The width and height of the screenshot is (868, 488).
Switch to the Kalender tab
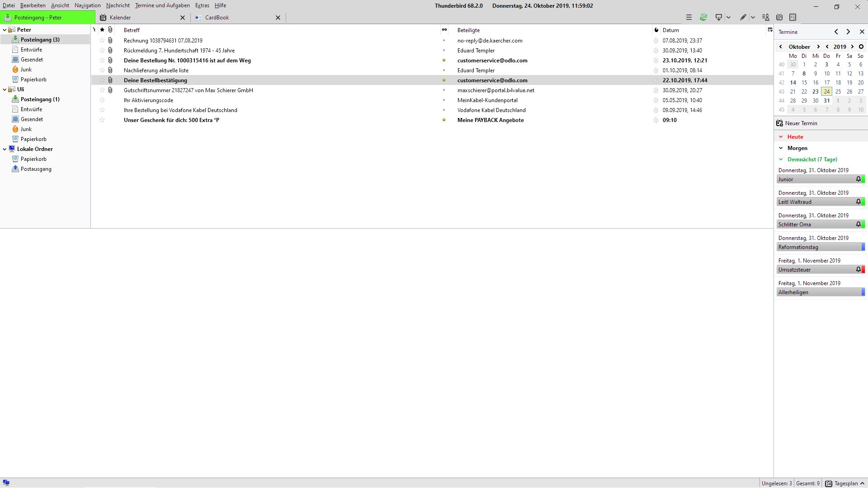(120, 18)
